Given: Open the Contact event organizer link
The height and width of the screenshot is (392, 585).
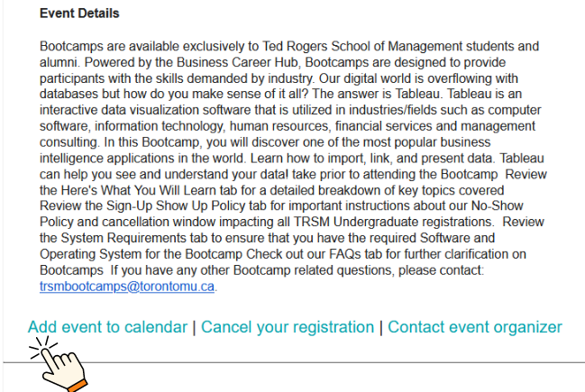Looking at the screenshot, I should [x=474, y=327].
